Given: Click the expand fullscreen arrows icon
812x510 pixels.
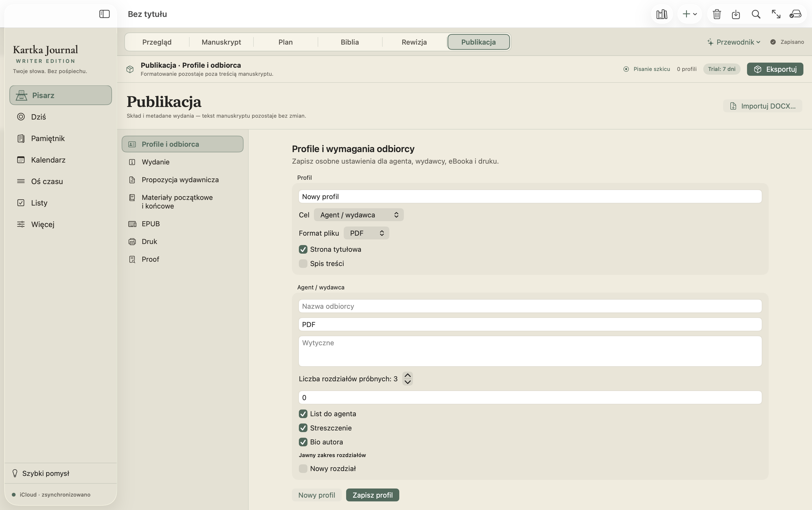Looking at the screenshot, I should pos(776,14).
